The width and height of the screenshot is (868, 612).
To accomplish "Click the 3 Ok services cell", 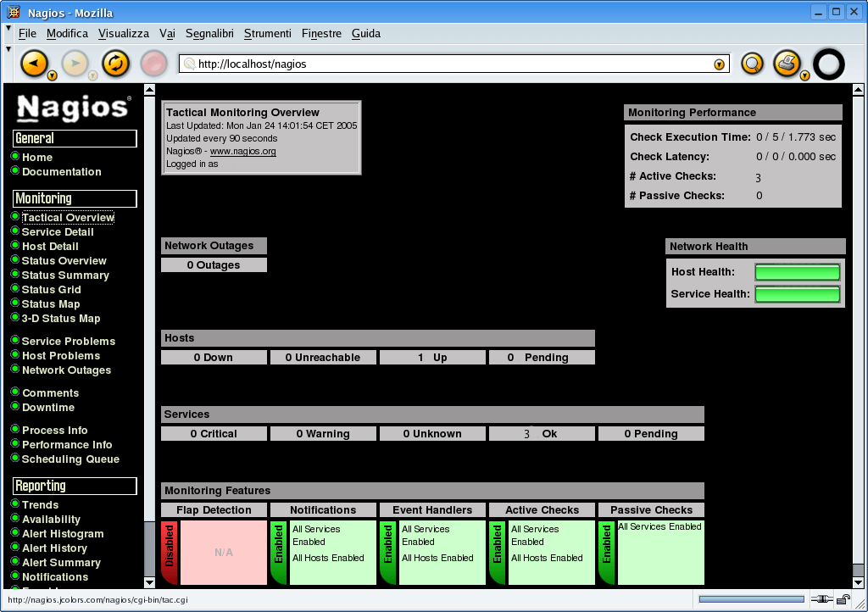I will coord(542,434).
